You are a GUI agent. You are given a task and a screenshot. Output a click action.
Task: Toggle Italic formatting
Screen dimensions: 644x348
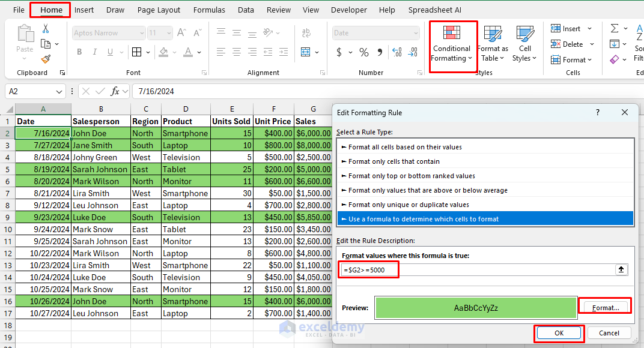(x=95, y=52)
